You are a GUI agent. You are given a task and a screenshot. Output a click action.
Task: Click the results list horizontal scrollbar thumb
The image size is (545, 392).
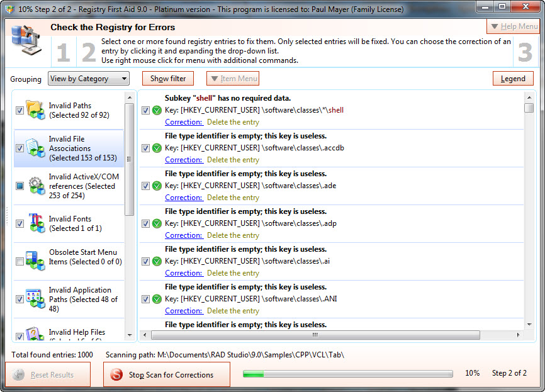[315, 335]
